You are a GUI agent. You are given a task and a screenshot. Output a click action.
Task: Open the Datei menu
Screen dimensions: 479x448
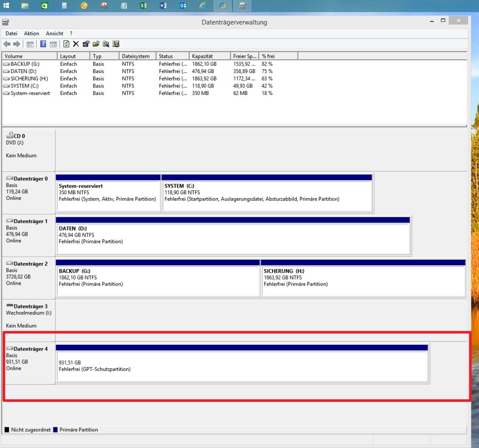click(x=11, y=33)
